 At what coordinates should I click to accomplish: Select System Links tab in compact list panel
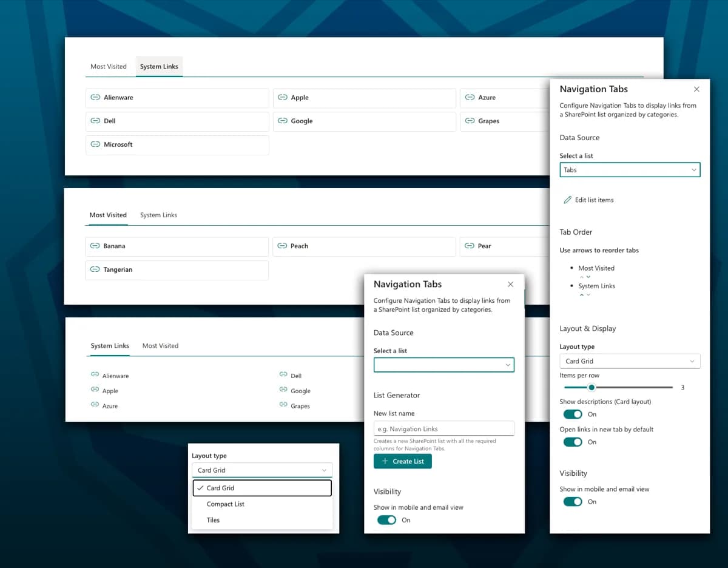tap(110, 346)
